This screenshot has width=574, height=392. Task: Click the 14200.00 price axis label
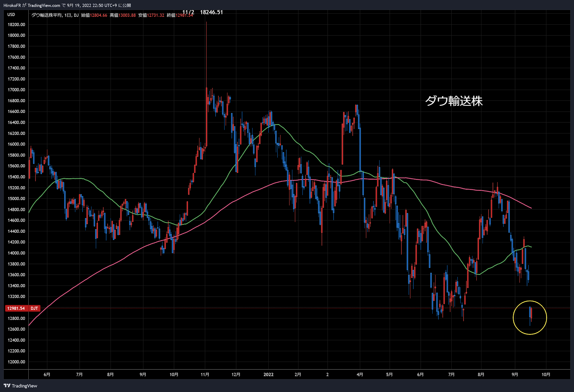pyautogui.click(x=17, y=242)
